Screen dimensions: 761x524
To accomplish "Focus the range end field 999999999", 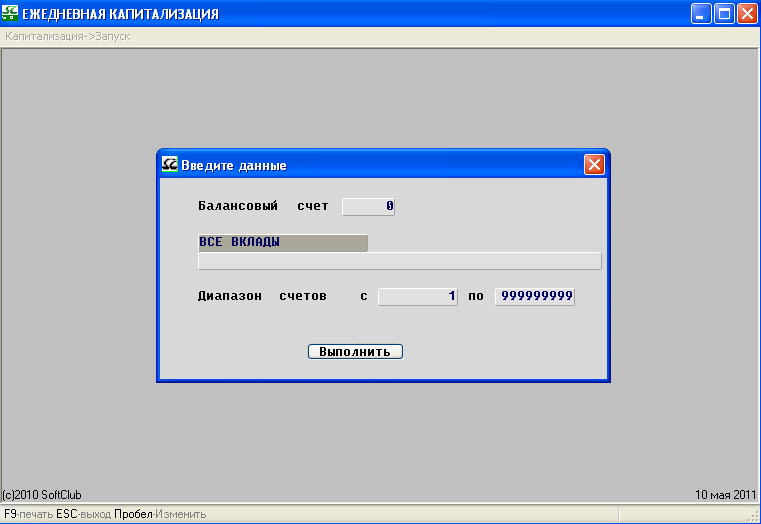I will pyautogui.click(x=535, y=296).
